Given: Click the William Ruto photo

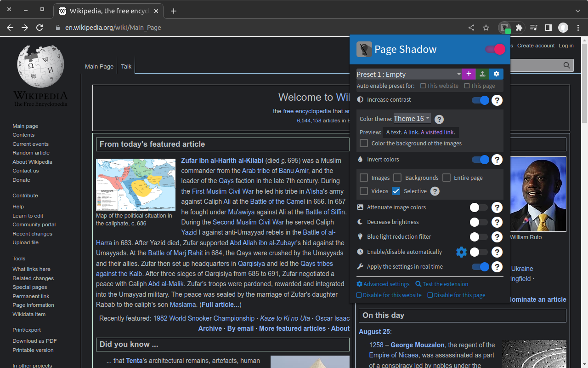Looking at the screenshot, I should 538,194.
